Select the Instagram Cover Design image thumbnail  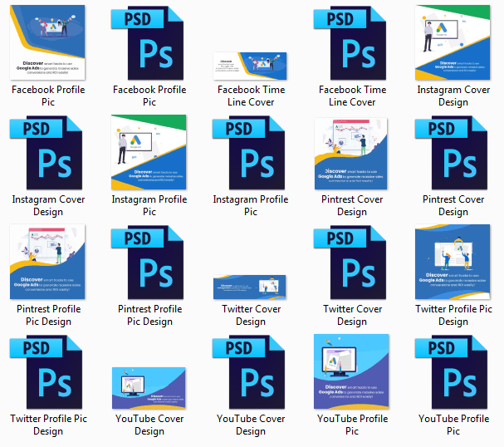pyautogui.click(x=453, y=42)
